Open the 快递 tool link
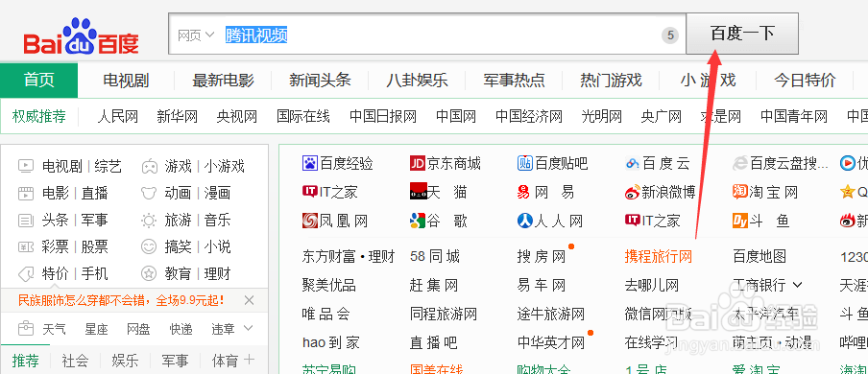 pyautogui.click(x=181, y=329)
